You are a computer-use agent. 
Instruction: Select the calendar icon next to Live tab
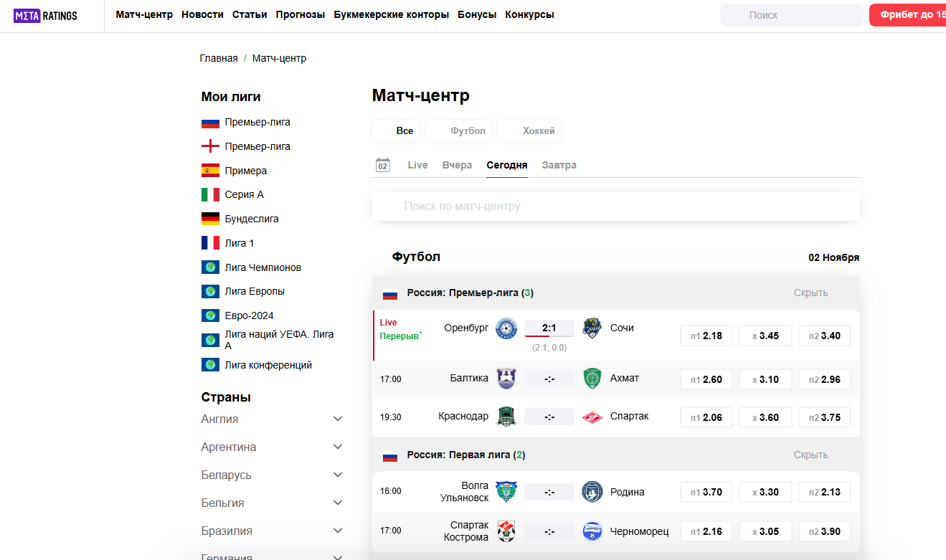[383, 164]
